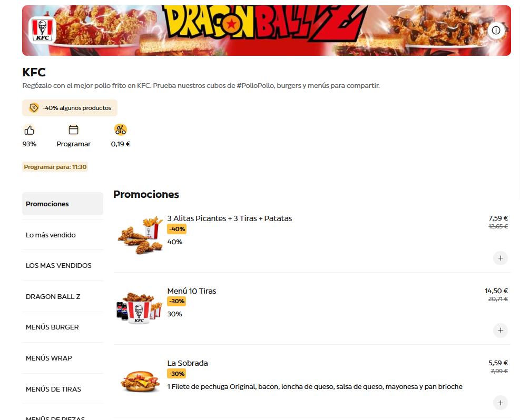
Task: Open restaurant info icon on banner
Action: [496, 31]
